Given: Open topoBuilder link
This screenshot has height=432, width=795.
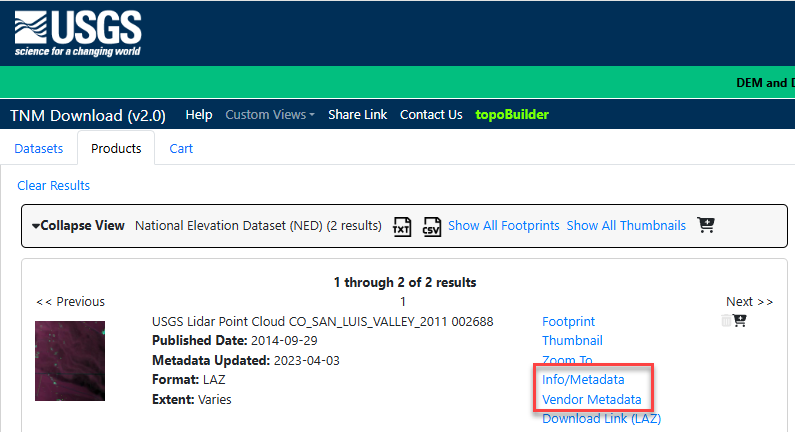Looking at the screenshot, I should click(x=512, y=115).
